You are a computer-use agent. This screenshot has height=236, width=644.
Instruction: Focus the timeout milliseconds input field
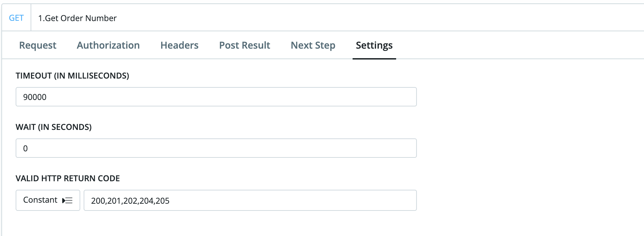click(216, 97)
